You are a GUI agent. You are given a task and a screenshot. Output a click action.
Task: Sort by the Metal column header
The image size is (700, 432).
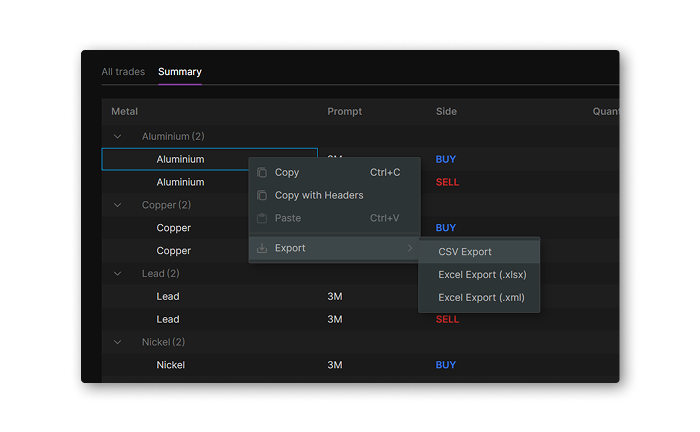click(x=125, y=111)
